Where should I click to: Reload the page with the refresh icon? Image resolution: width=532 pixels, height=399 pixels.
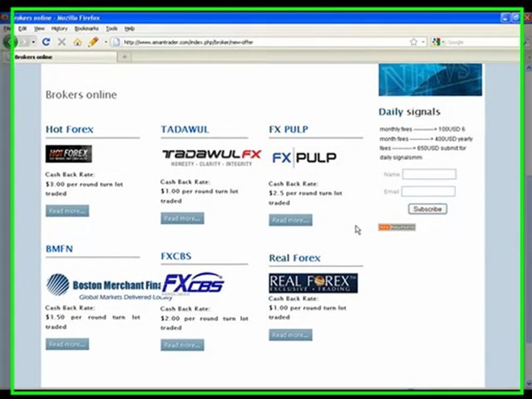[x=46, y=42]
